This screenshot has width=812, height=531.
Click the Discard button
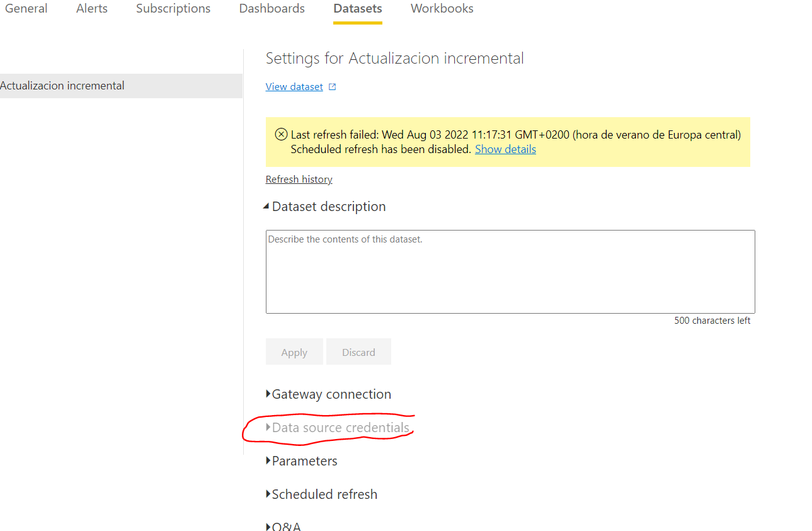tap(358, 351)
